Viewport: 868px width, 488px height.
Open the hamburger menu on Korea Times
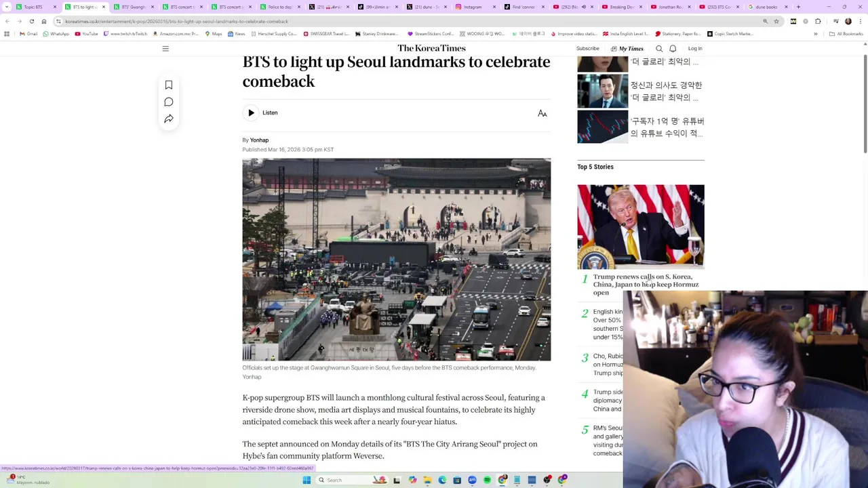pos(165,49)
